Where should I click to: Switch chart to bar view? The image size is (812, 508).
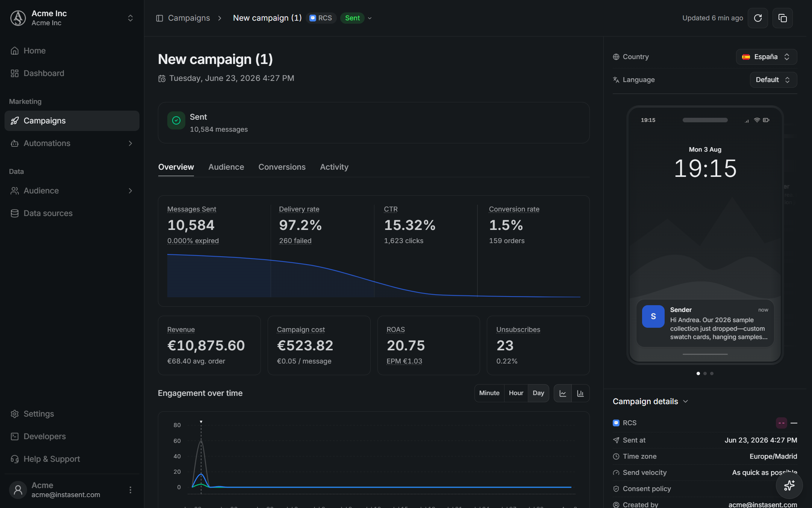(x=580, y=393)
